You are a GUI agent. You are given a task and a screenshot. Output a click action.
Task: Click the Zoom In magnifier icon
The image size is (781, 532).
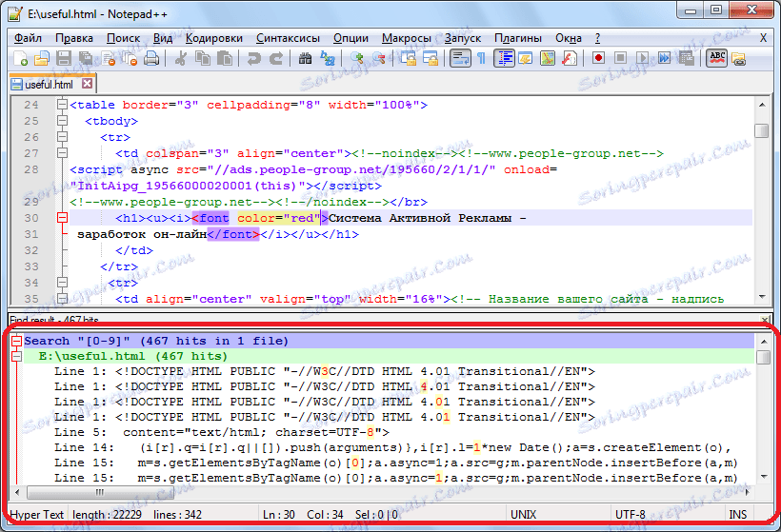point(358,59)
